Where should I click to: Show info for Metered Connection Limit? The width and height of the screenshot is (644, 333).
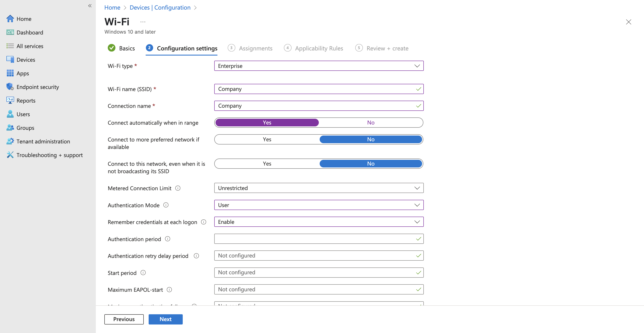tap(178, 188)
